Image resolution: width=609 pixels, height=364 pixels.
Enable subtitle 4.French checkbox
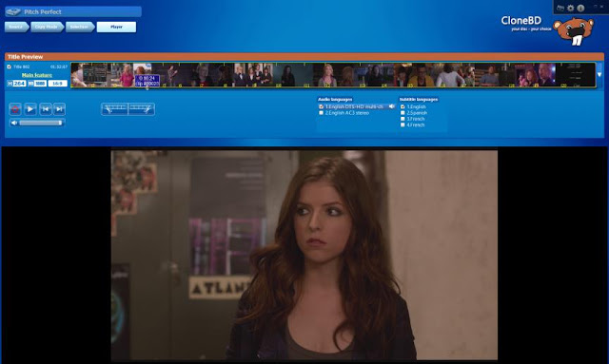403,125
